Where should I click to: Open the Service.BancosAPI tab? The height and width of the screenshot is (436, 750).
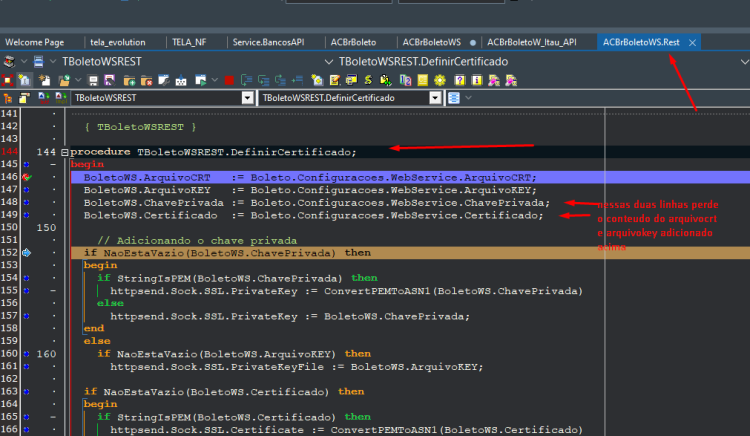(x=268, y=42)
